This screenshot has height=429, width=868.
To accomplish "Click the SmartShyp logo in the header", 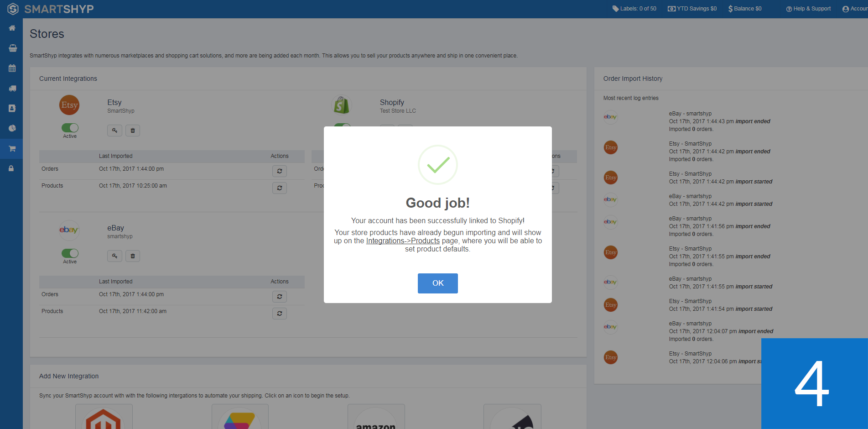I will click(51, 9).
